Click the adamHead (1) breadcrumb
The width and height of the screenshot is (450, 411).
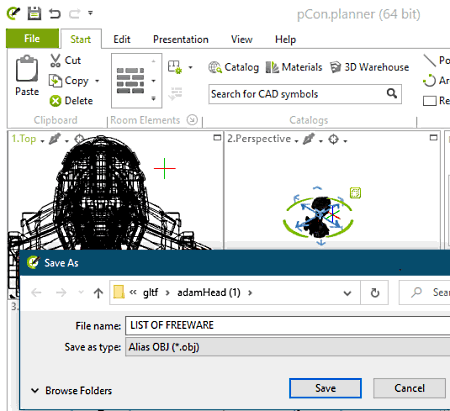[x=209, y=293]
